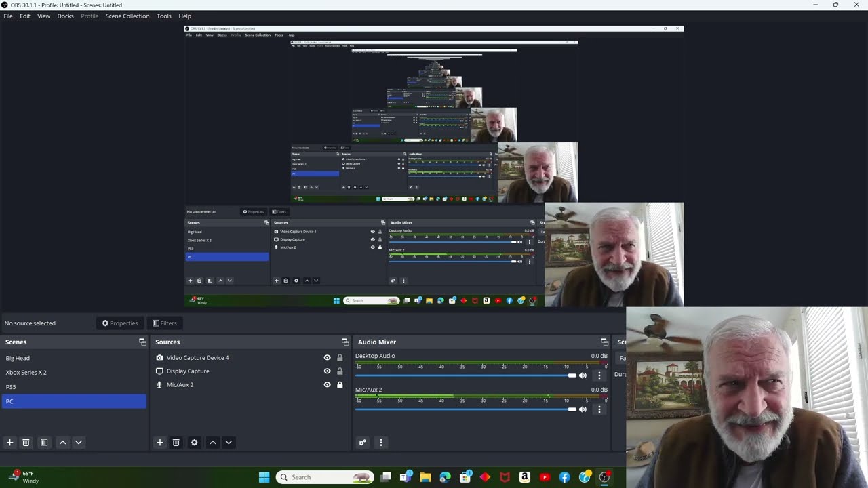The height and width of the screenshot is (488, 868).
Task: Open Desktop Audio three-dot options menu
Action: 599,375
